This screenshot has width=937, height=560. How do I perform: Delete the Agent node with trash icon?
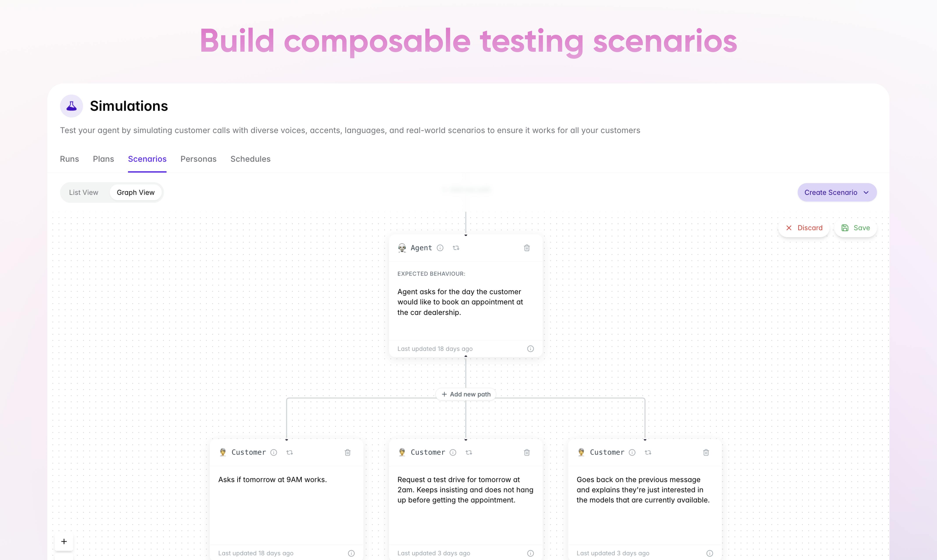coord(527,248)
